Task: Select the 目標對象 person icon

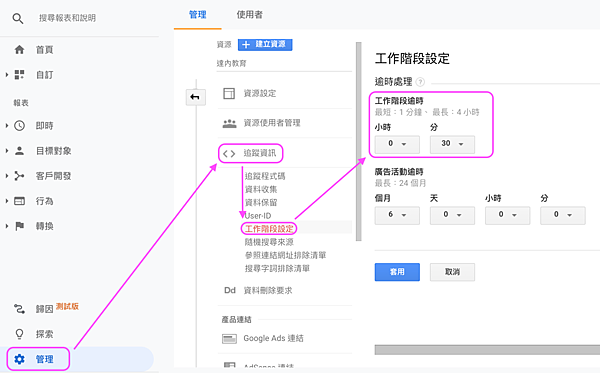Action: [20, 151]
